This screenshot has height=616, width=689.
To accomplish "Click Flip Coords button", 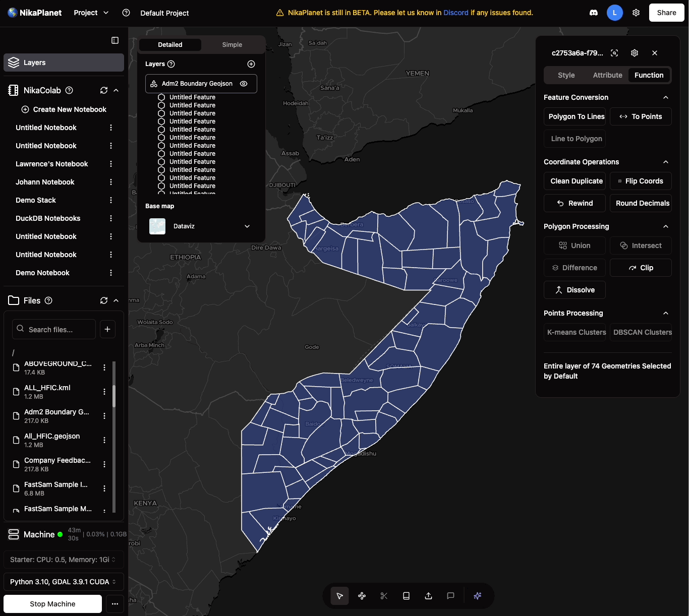I will (x=641, y=181).
